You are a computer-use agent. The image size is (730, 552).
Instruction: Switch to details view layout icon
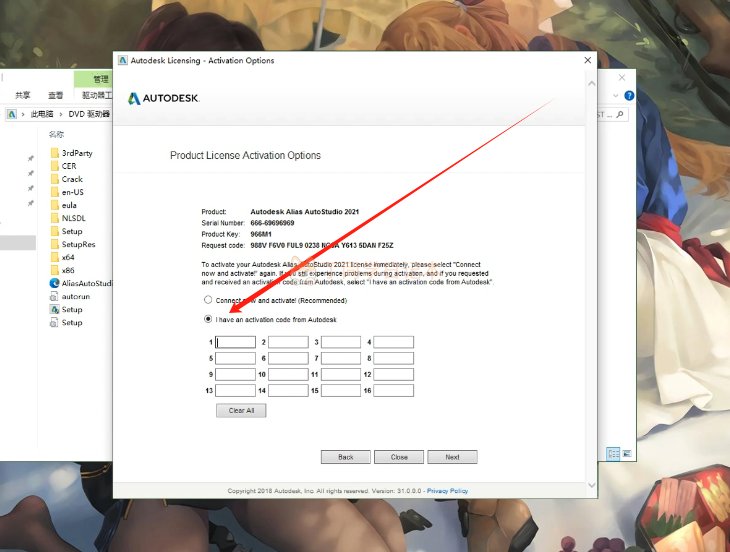point(613,453)
